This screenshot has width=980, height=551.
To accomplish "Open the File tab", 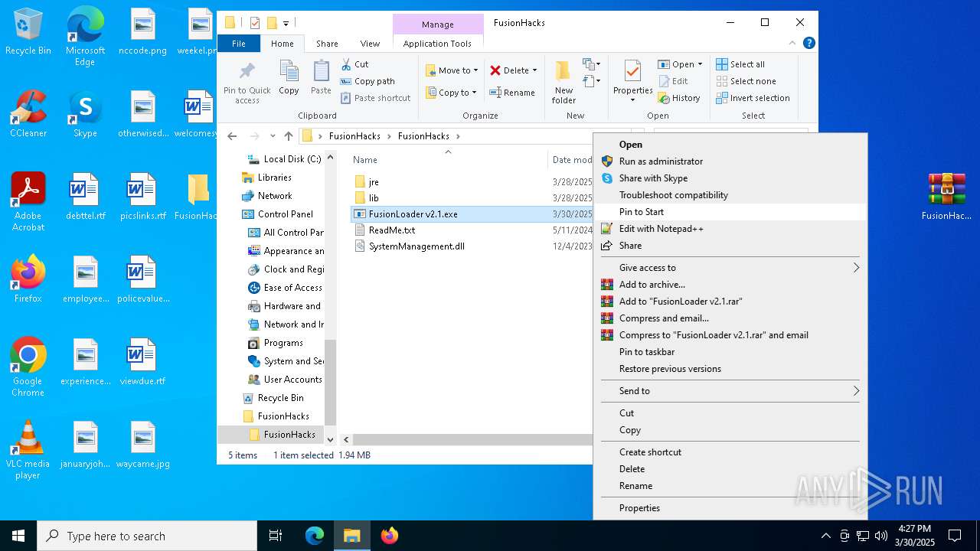I will click(239, 44).
